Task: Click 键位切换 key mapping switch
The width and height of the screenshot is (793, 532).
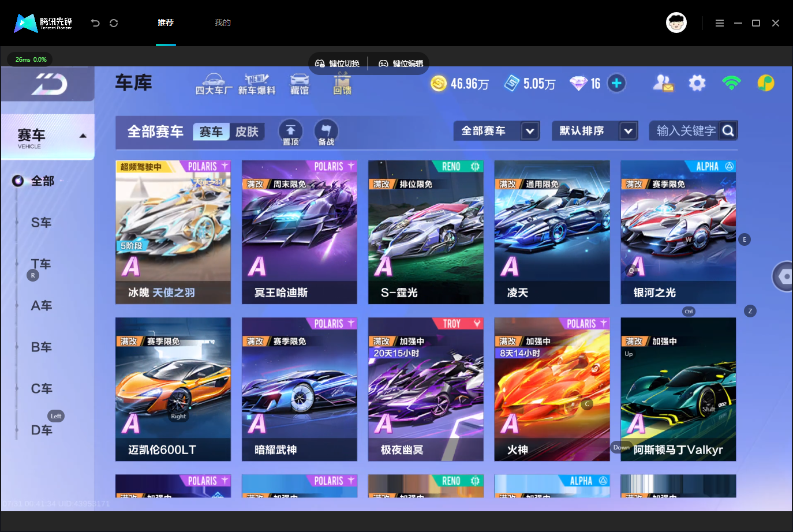Action: (338, 63)
